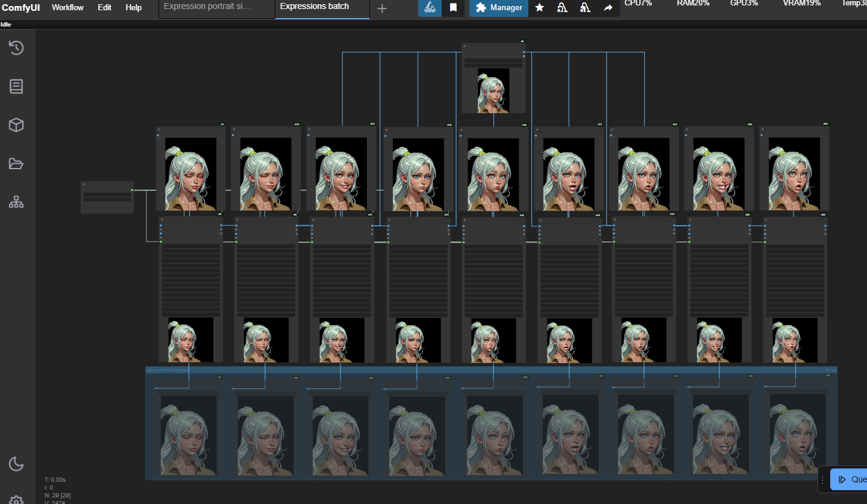Open the Edit menu
This screenshot has width=867, height=504.
pos(104,8)
